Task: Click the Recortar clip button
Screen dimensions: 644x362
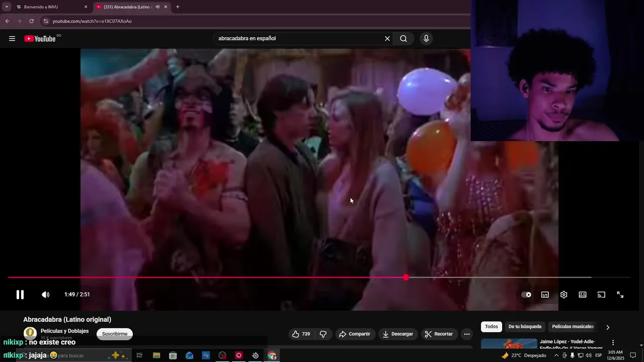Action: click(439, 334)
